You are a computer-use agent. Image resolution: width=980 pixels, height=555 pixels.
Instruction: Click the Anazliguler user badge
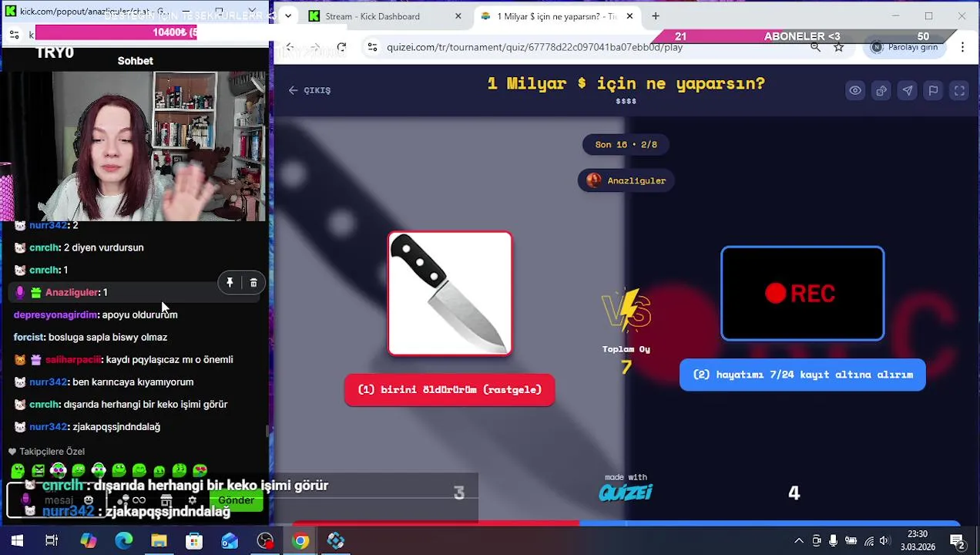(626, 180)
